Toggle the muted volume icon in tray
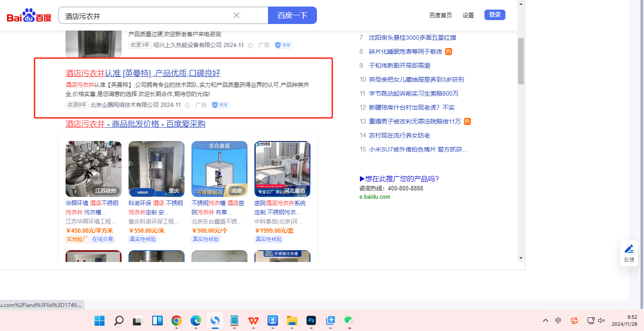The image size is (644, 331). point(602,321)
